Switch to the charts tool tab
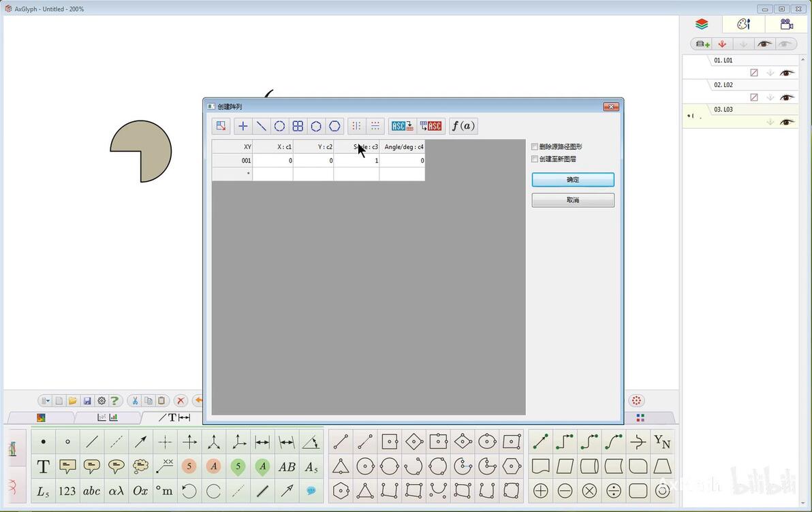812x512 pixels. point(108,417)
